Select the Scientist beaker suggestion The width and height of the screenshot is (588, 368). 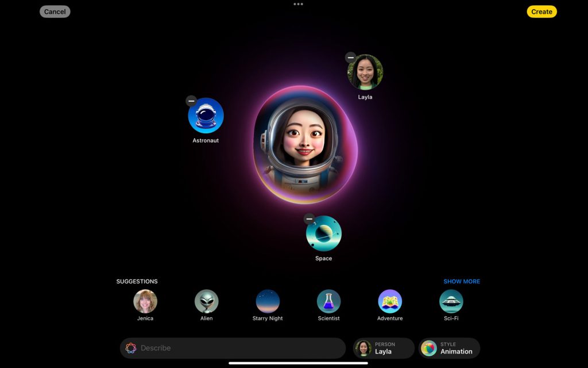(328, 300)
